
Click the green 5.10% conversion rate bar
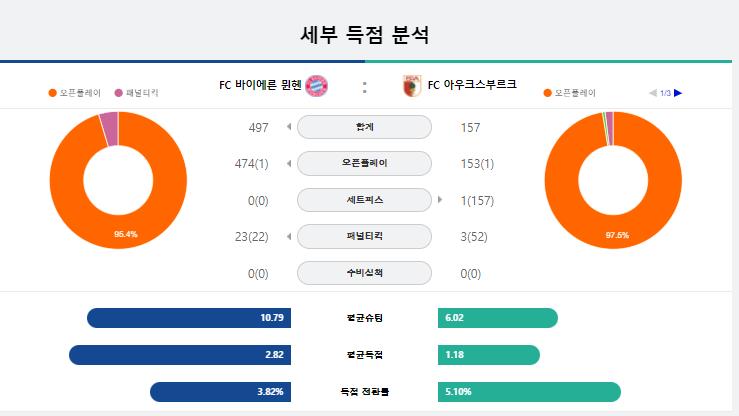tap(529, 392)
